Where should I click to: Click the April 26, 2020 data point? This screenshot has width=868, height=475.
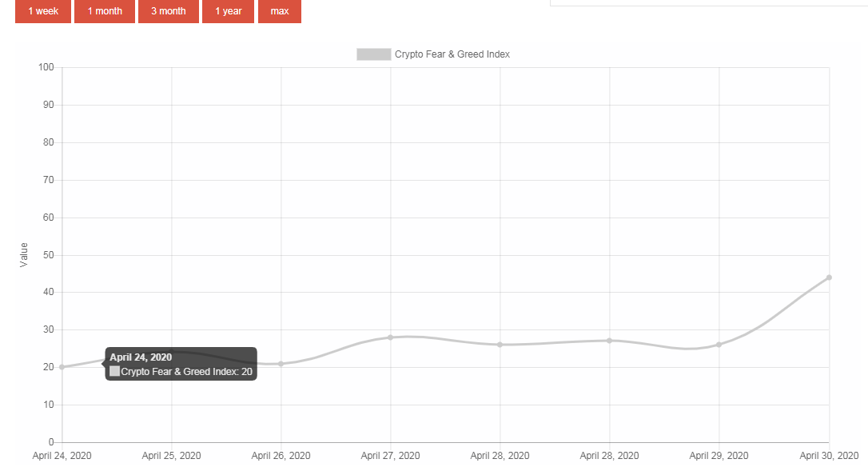281,364
